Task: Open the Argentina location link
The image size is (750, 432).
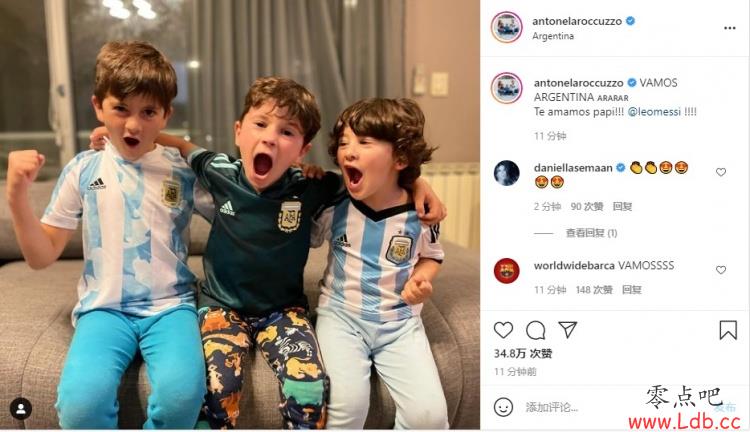Action: (553, 36)
